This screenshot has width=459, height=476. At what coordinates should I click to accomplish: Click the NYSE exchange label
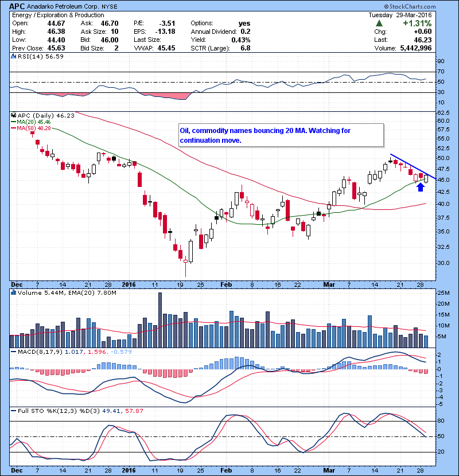click(x=110, y=7)
